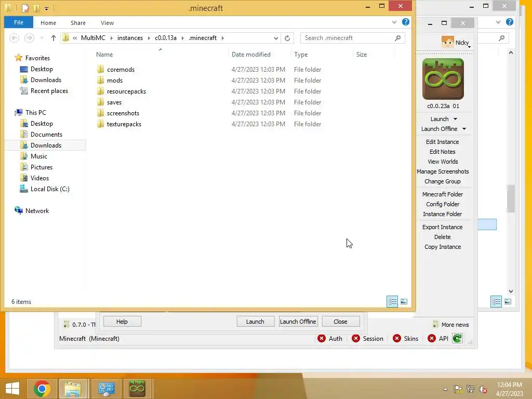Select Documents under This PC

coord(42,135)
